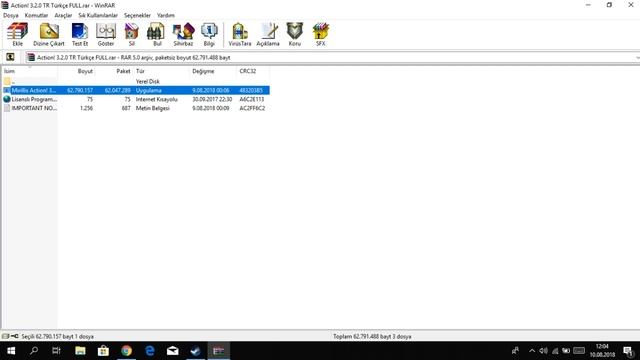This screenshot has width=640, height=360.
Task: Show hidden tray icons chevron
Action: click(532, 351)
